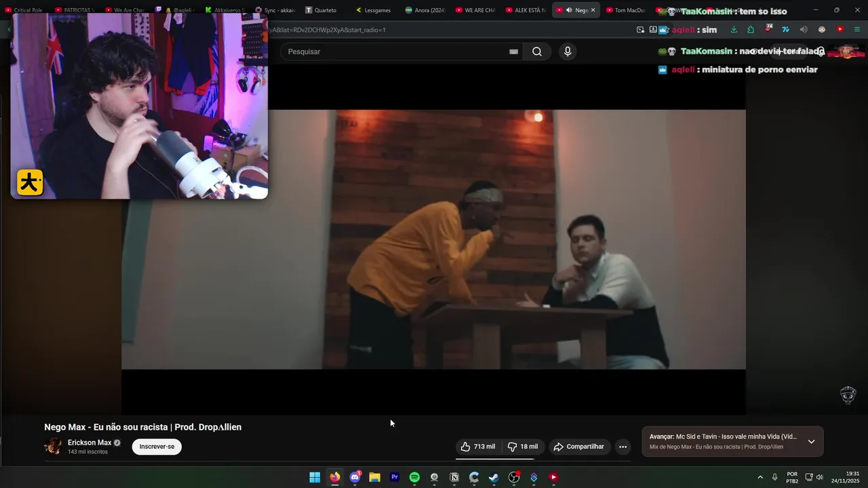Open File Explorer from taskbar
Image resolution: width=868 pixels, height=488 pixels.
point(374,477)
